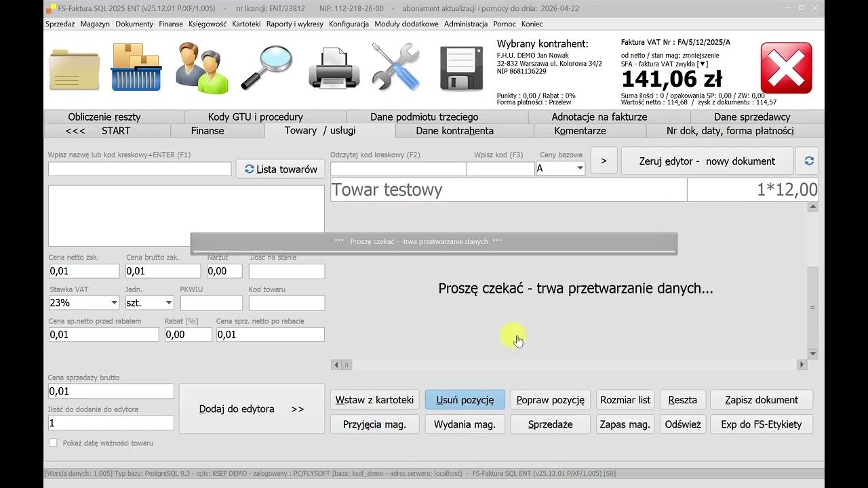868x488 pixels.
Task: Click the Zapisz dokument button
Action: pos(762,400)
